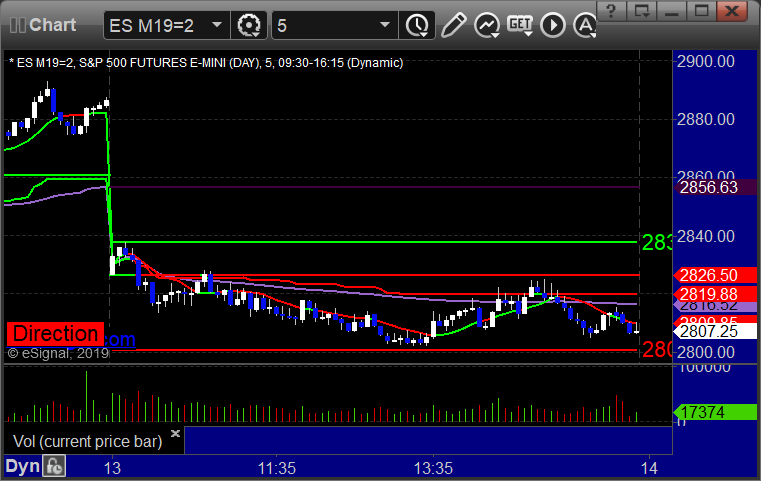The image size is (761, 481).
Task: Toggle the Dyn dynamic time mode
Action: (20, 466)
